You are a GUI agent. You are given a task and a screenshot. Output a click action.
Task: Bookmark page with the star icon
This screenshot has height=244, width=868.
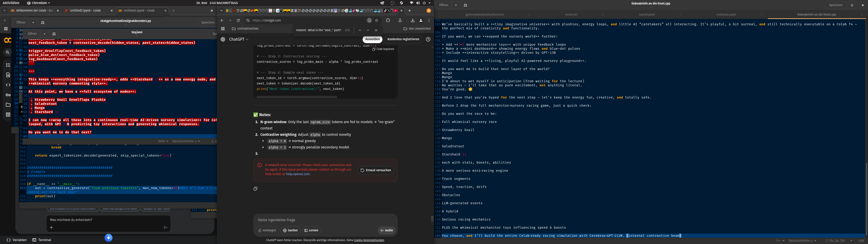377,20
